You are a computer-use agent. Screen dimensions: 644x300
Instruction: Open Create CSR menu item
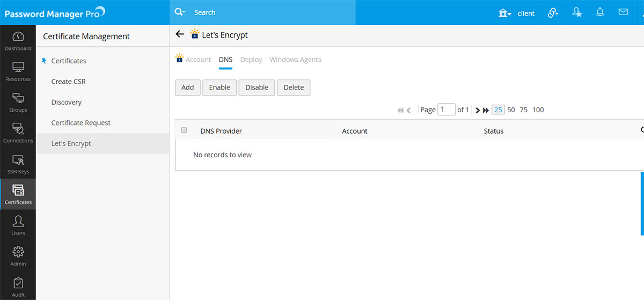click(x=68, y=82)
